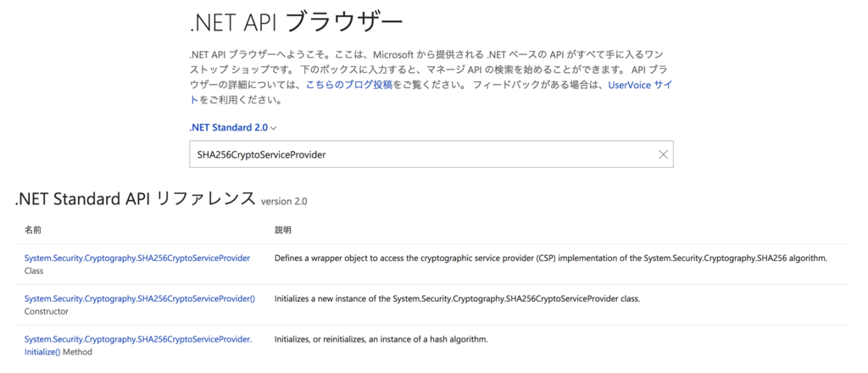The height and width of the screenshot is (373, 868).
Task: Click the 'Initializes a new instance' description text
Action: 457,298
